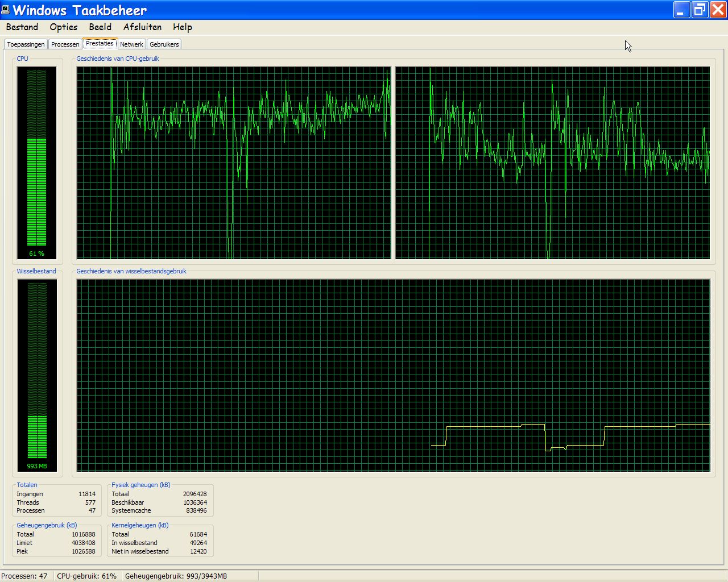Click the Threads value 577
Viewport: 728px width, 582px height.
point(90,502)
